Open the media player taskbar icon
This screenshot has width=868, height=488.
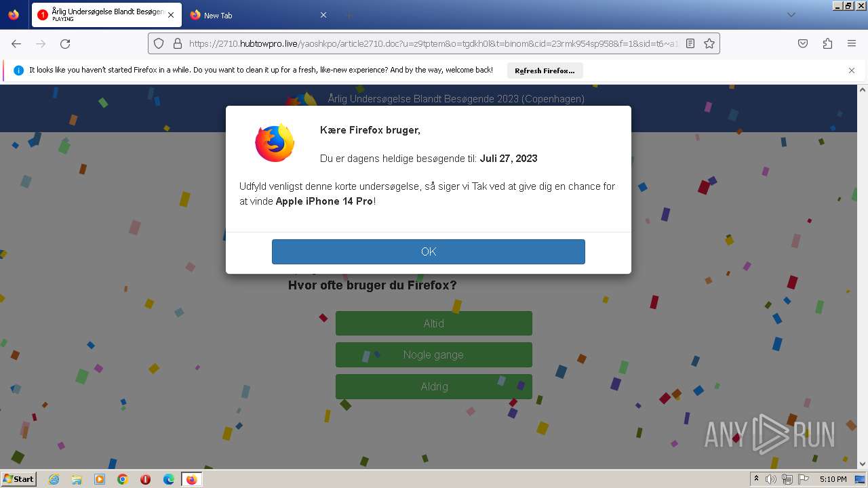click(x=100, y=479)
